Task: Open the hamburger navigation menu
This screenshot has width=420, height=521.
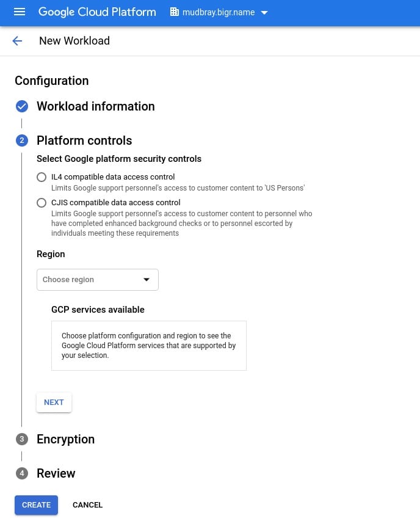Action: [20, 12]
